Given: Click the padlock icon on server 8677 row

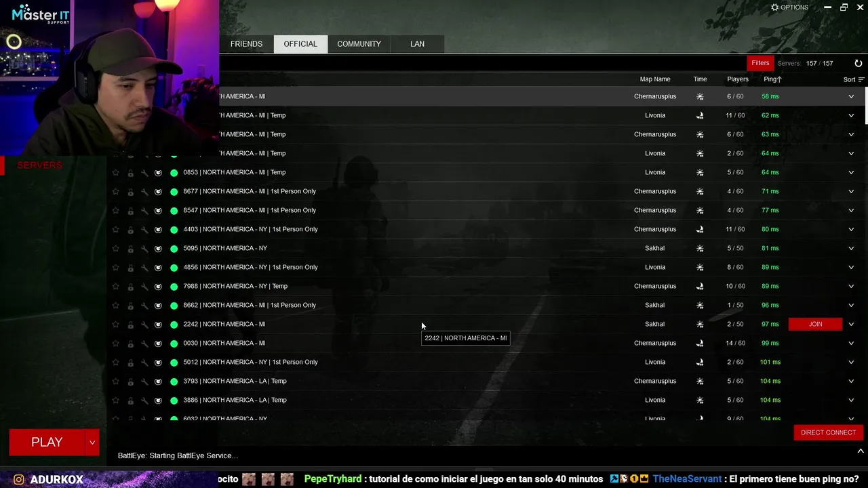Looking at the screenshot, I should [130, 192].
